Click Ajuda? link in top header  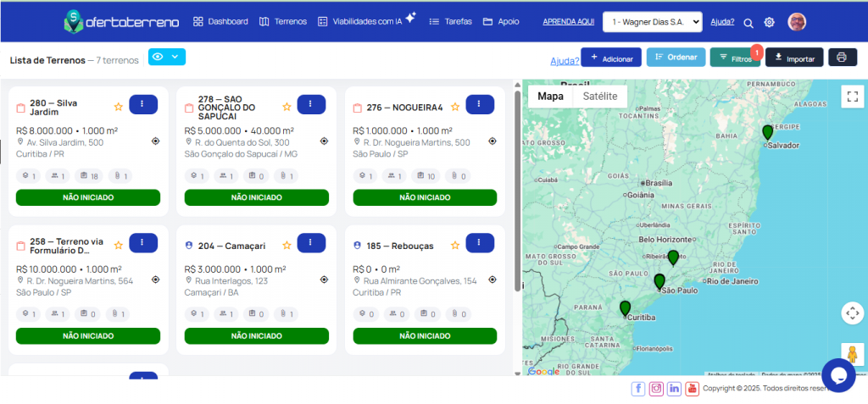tap(722, 22)
